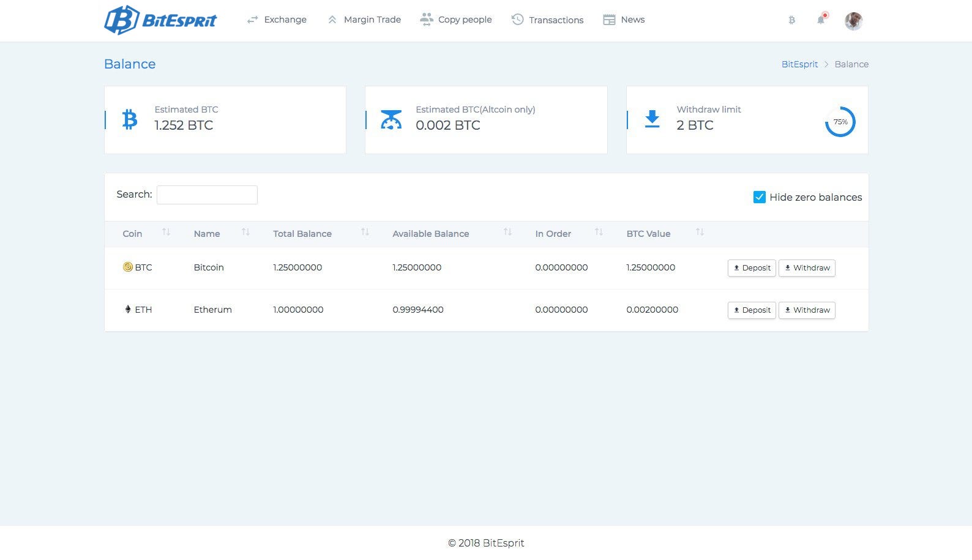Uncheck the Hide zero balances checkbox
The image size is (972, 560).
759,197
